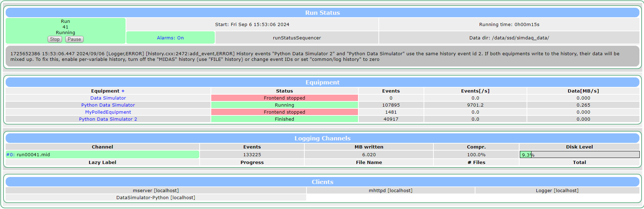Image resolution: width=644 pixels, height=209 pixels.
Task: Select the DataSimulator-Python [localhost] client
Action: point(156,198)
